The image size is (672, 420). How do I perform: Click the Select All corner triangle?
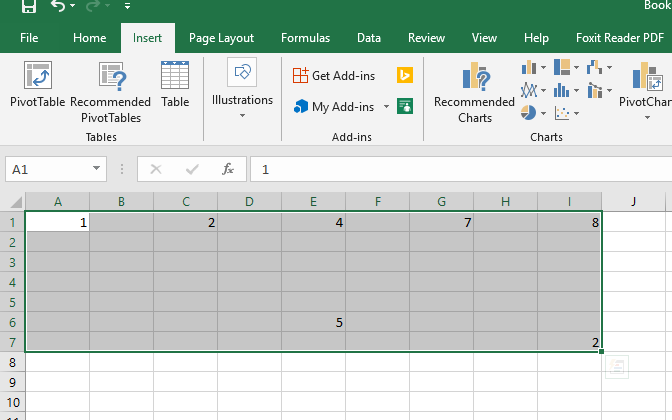tap(15, 201)
